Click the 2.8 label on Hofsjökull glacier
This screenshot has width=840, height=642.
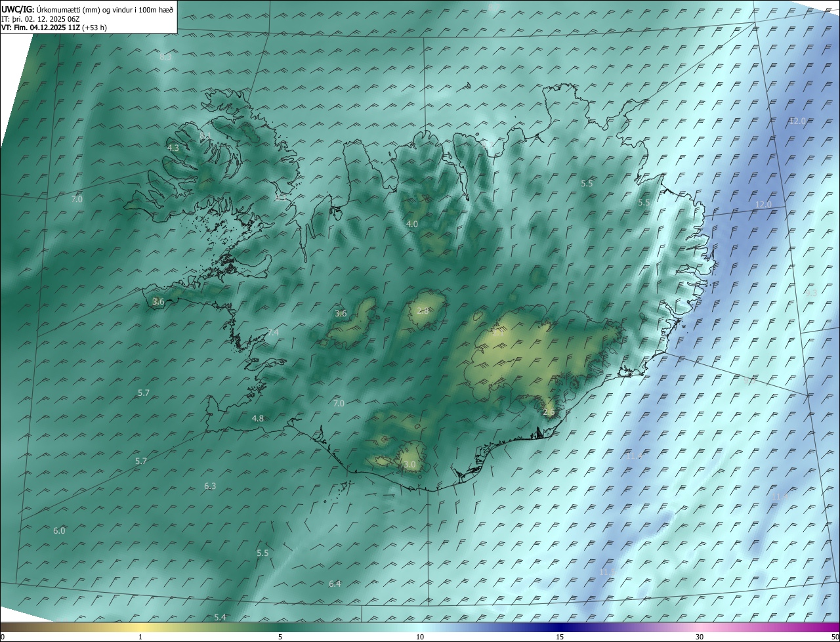pyautogui.click(x=423, y=311)
